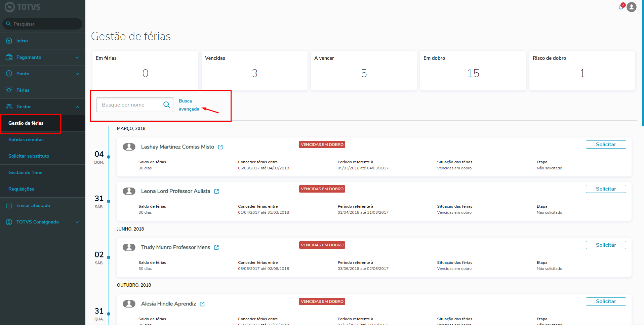The height and width of the screenshot is (325, 644).
Task: Click Trudy Munro Professor Mens name
Action: click(175, 247)
